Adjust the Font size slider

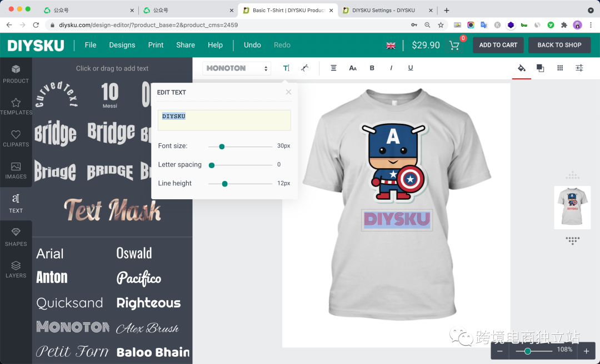tap(222, 146)
